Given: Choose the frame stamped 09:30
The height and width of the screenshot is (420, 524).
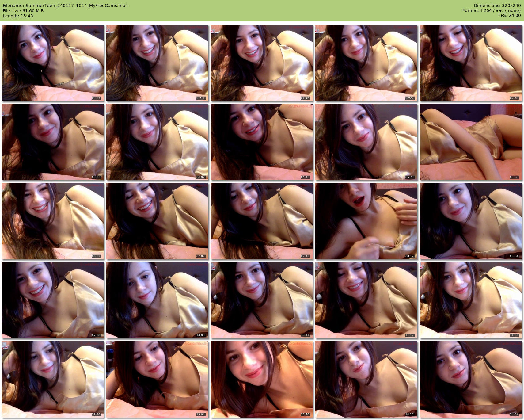Looking at the screenshot, I should (x=53, y=300).
